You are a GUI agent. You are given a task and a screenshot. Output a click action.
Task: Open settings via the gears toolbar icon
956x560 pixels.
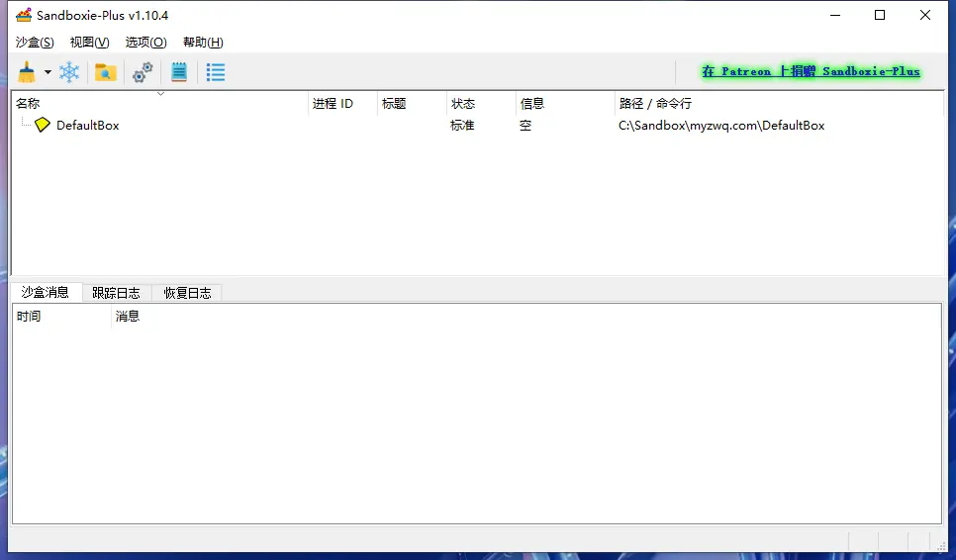[143, 72]
